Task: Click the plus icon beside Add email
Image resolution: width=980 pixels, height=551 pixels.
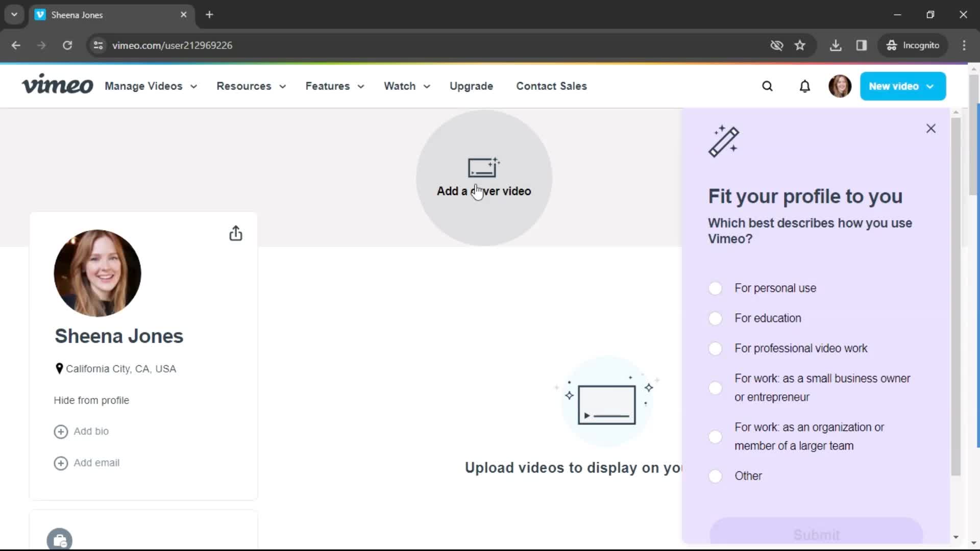Action: click(61, 463)
